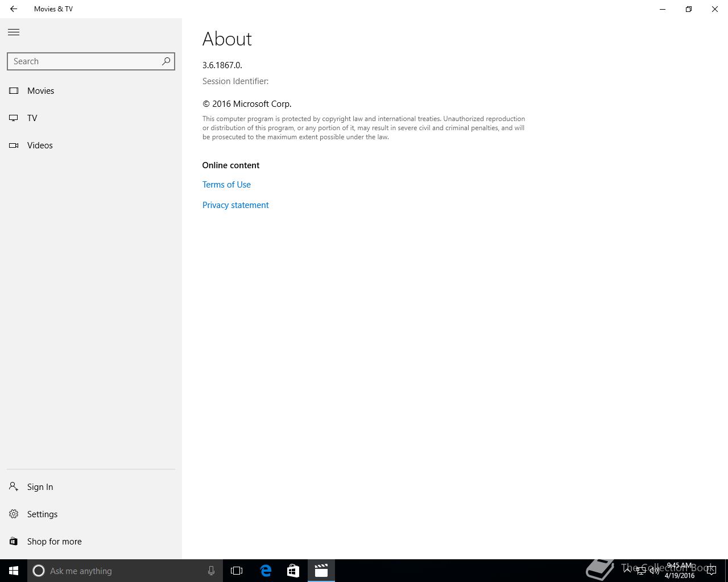Close the Movies & TV window
Screen dimensions: 728x582
pos(715,9)
